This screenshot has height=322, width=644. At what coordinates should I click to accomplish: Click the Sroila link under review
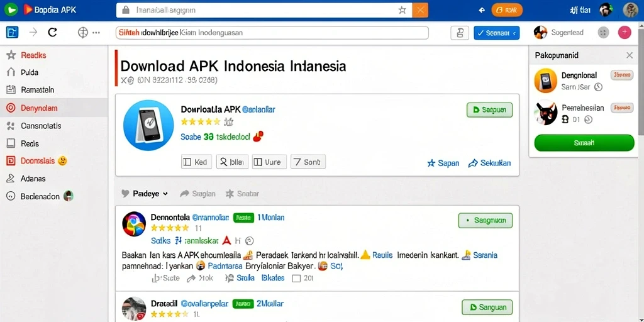[x=240, y=278]
